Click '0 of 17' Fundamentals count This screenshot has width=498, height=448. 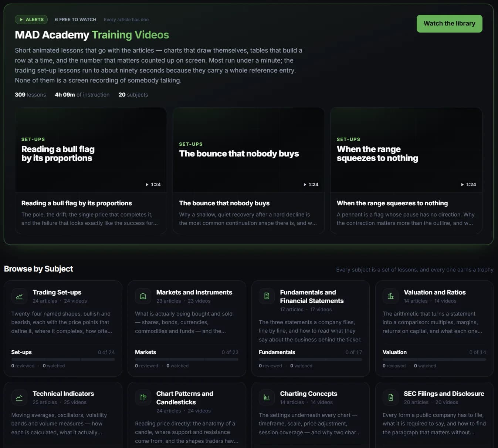coord(354,352)
